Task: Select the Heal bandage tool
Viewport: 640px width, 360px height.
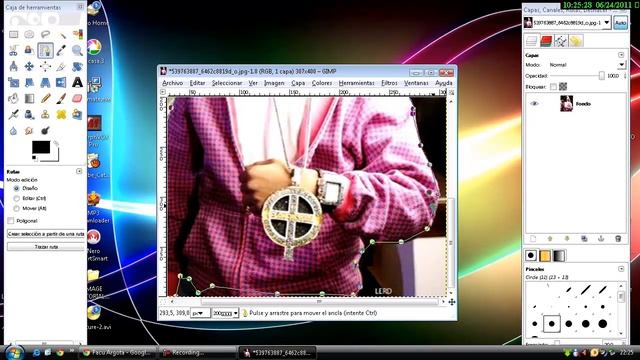Action: (61, 114)
